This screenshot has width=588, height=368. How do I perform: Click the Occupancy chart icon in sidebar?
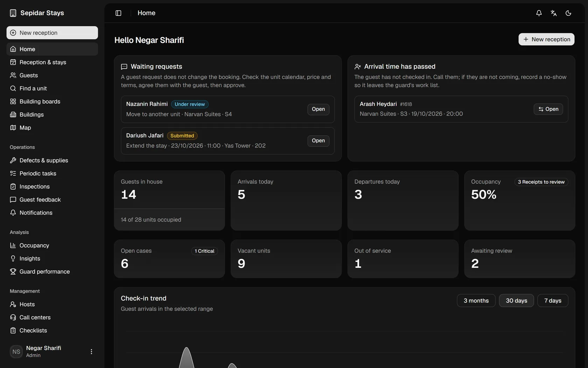click(x=13, y=245)
